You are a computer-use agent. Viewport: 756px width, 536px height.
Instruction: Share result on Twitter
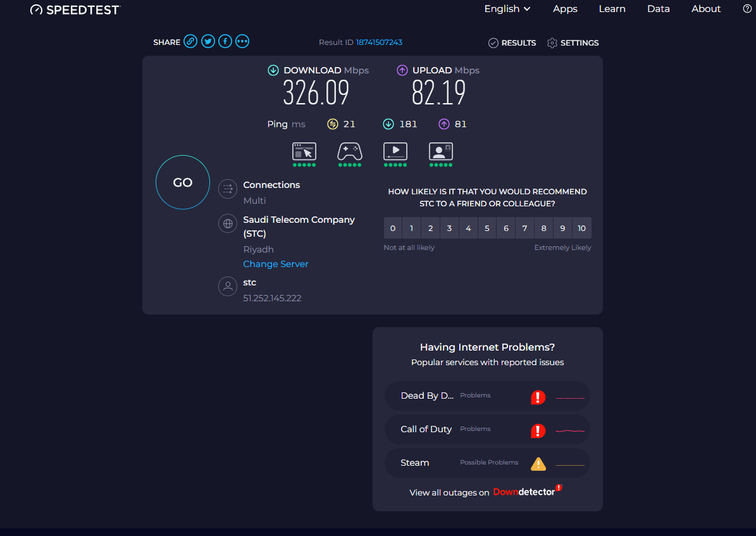(208, 42)
